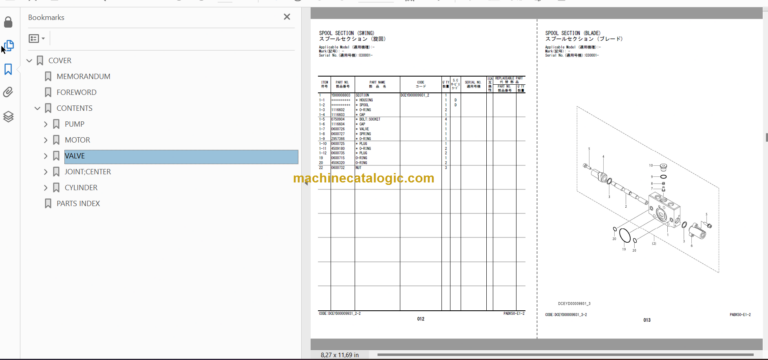Expand the CYLINDER bookmark
Viewport: 768px width, 360px height.
(x=46, y=188)
